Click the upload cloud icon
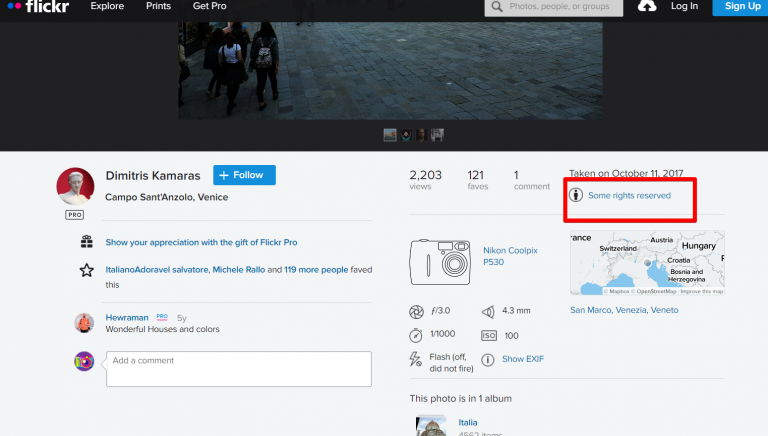This screenshot has height=436, width=768. pos(647,6)
